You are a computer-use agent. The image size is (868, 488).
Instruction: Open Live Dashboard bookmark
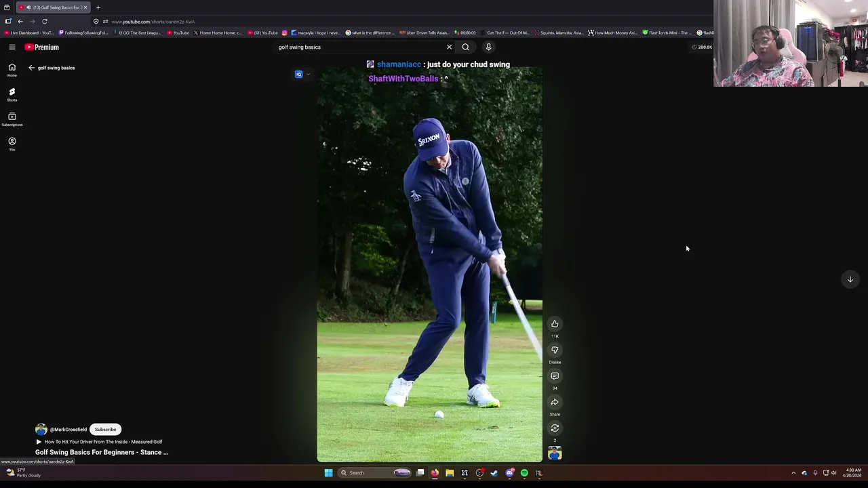click(29, 33)
